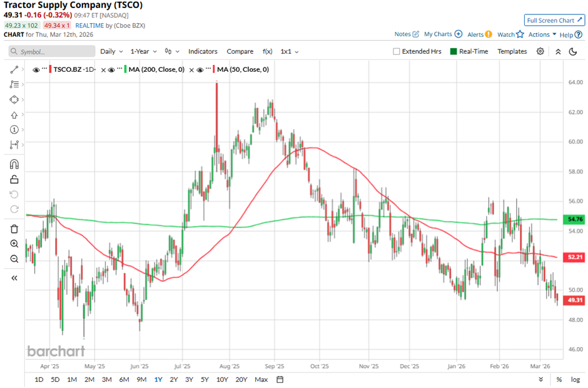Zoom out using the magnifier minus icon
This screenshot has width=588, height=388.
coord(14,259)
